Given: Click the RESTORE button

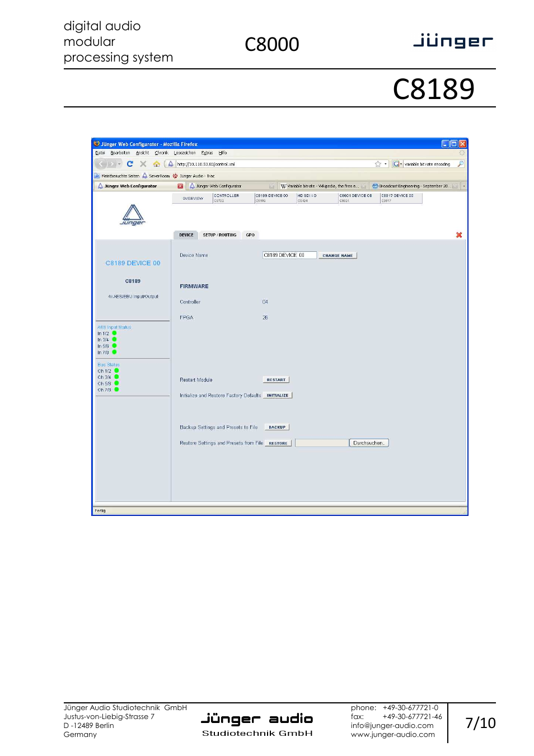Looking at the screenshot, I should point(278,443).
